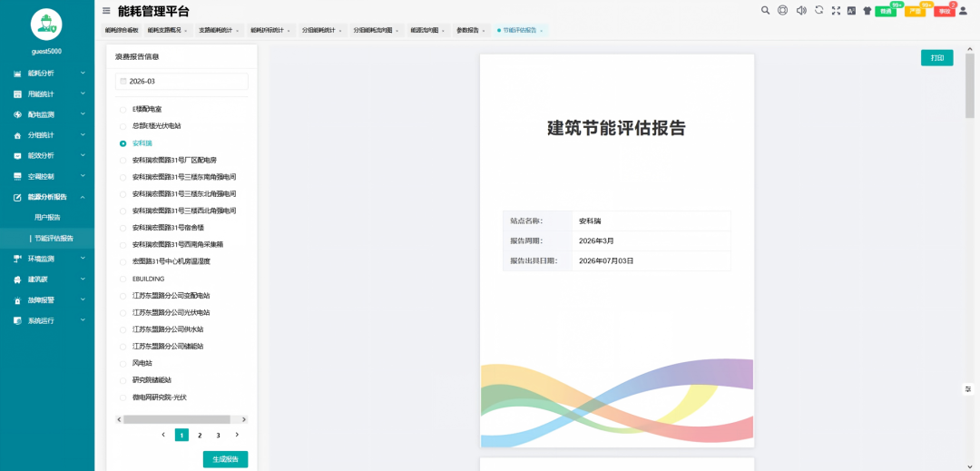Expand the 用能统计 sidebar menu
The height and width of the screenshot is (471, 980).
83,93
